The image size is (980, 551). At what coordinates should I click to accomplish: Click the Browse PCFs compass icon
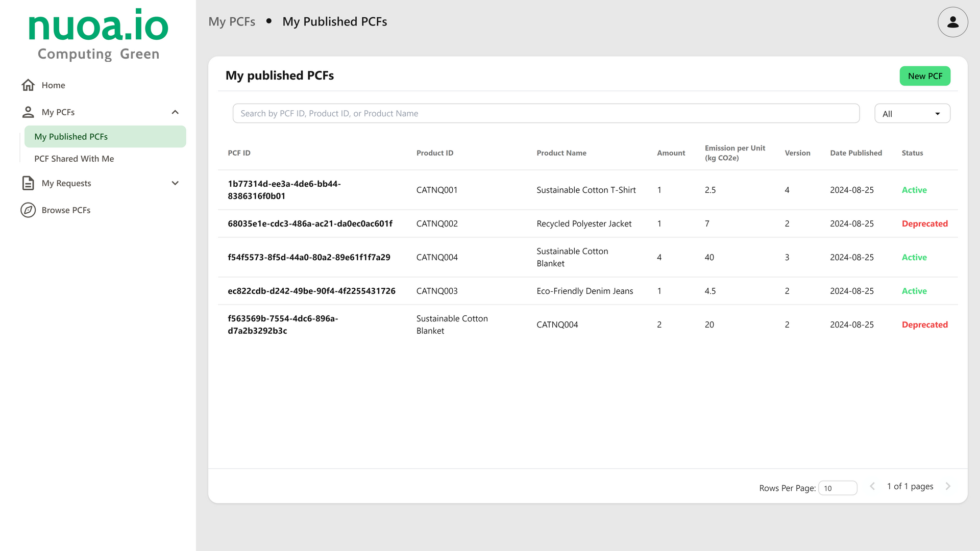[x=28, y=210]
